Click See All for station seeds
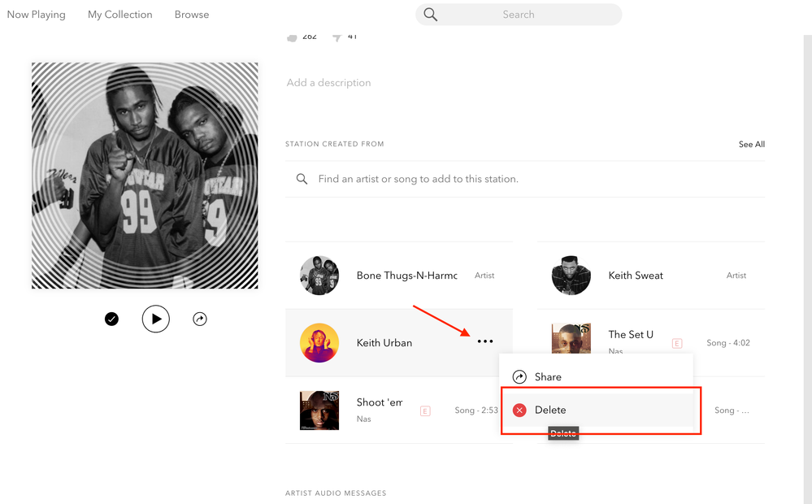The width and height of the screenshot is (812, 504). point(751,144)
